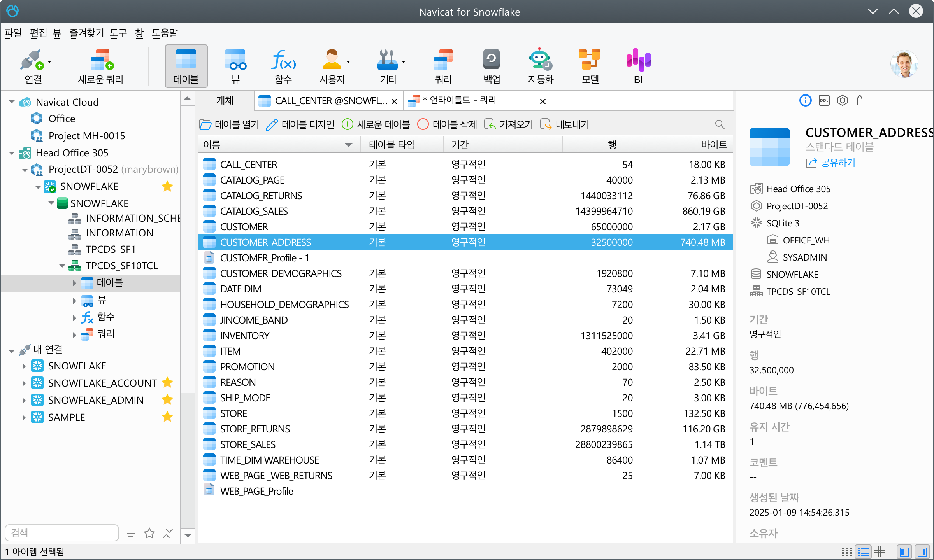Open the 연결 dropdown arrow

pos(49,61)
